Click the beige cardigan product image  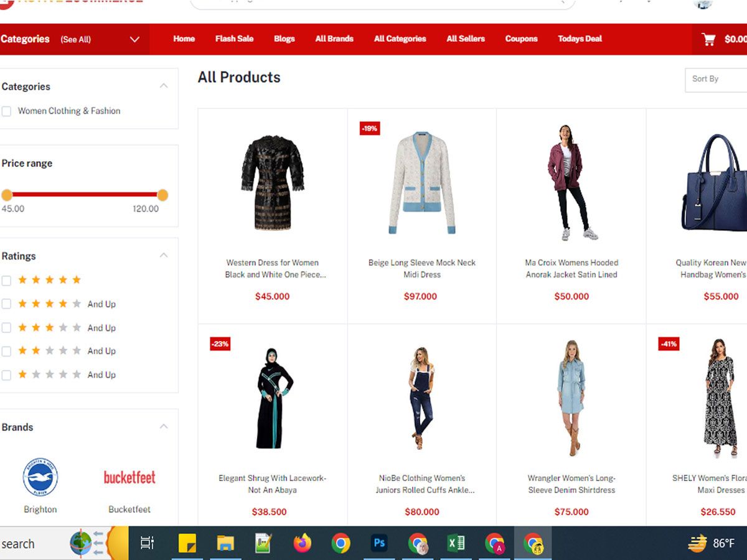[x=422, y=182]
